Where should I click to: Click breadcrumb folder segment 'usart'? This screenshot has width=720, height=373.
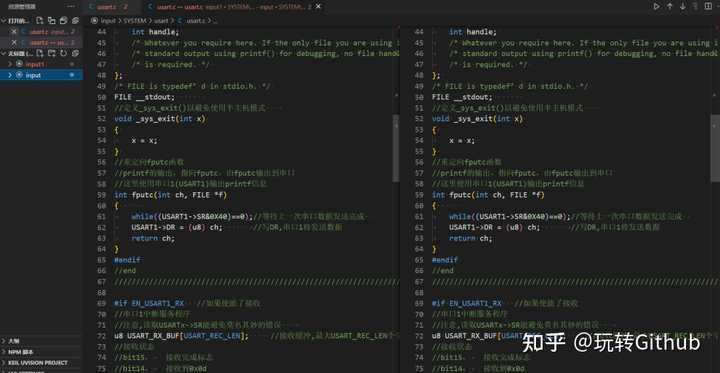coord(161,21)
